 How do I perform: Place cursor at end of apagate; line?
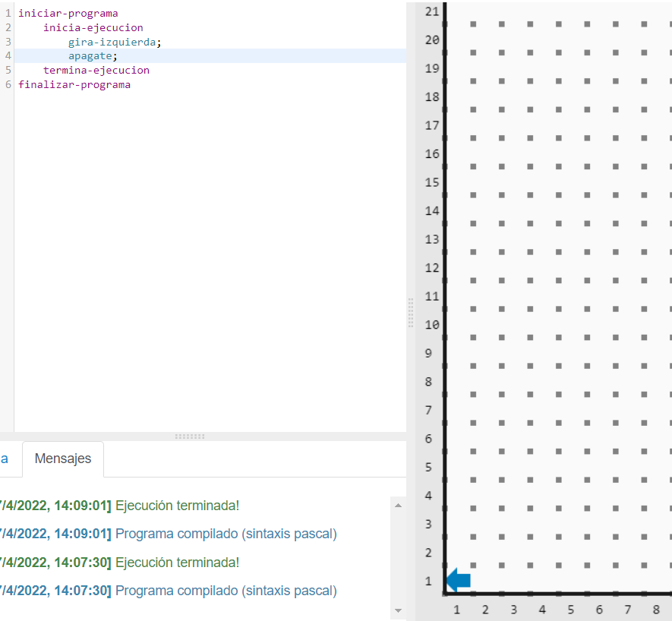point(119,56)
